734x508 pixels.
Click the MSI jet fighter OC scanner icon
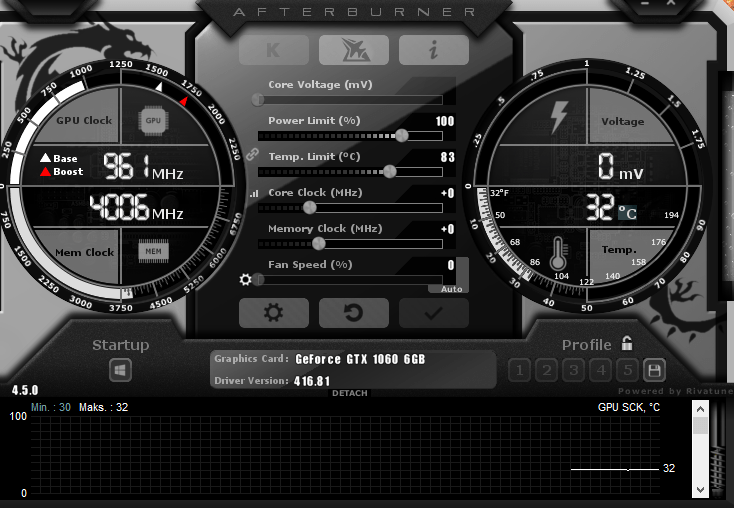[x=354, y=50]
